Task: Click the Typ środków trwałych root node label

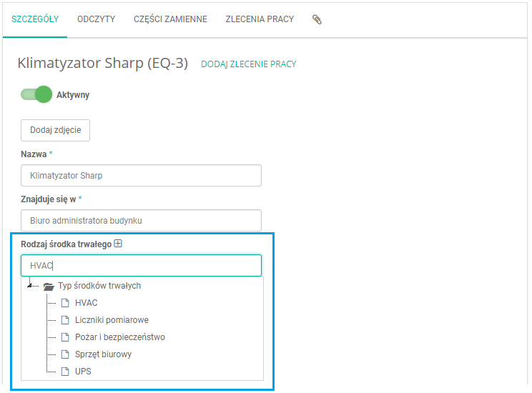Action: pos(99,286)
